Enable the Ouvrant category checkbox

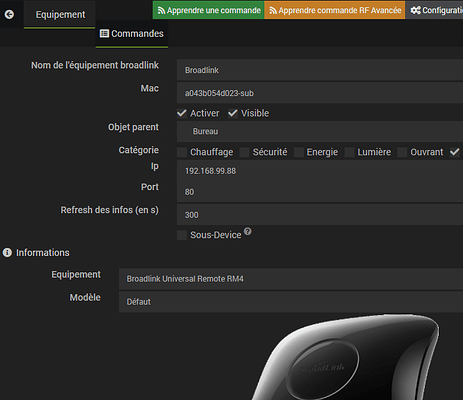402,152
